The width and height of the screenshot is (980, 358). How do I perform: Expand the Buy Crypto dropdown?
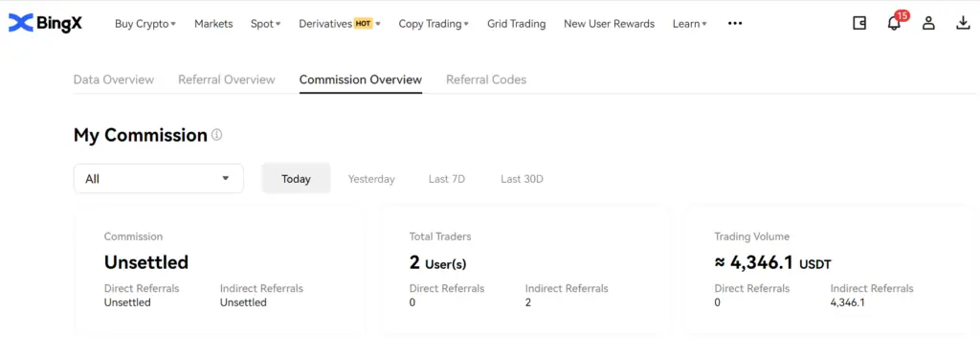coord(145,24)
